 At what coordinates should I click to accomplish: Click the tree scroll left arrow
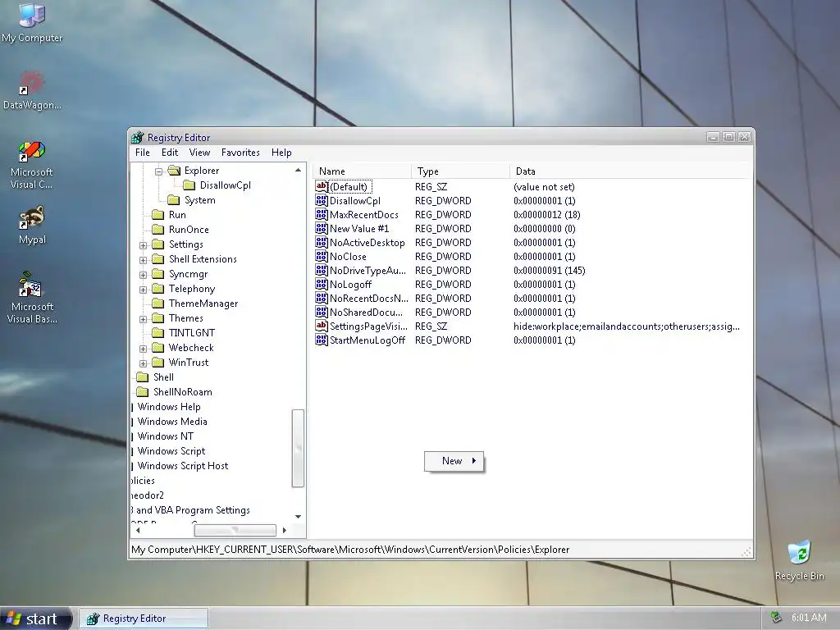(138, 531)
